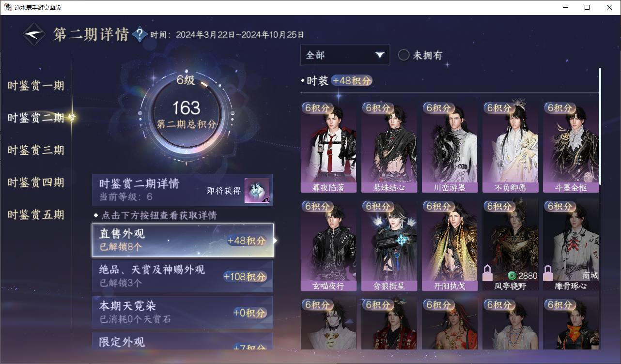
Task: Click the 6级 total score ring
Action: click(186, 115)
